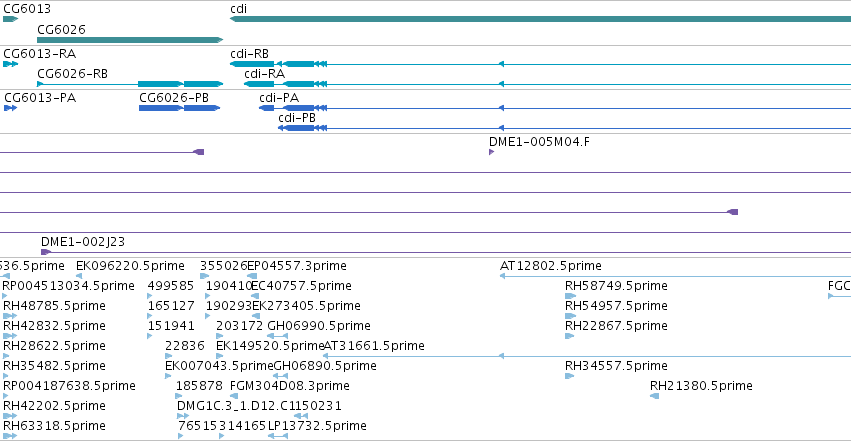851x441 pixels.
Task: Select the 76515 feature label
Action: click(x=198, y=426)
